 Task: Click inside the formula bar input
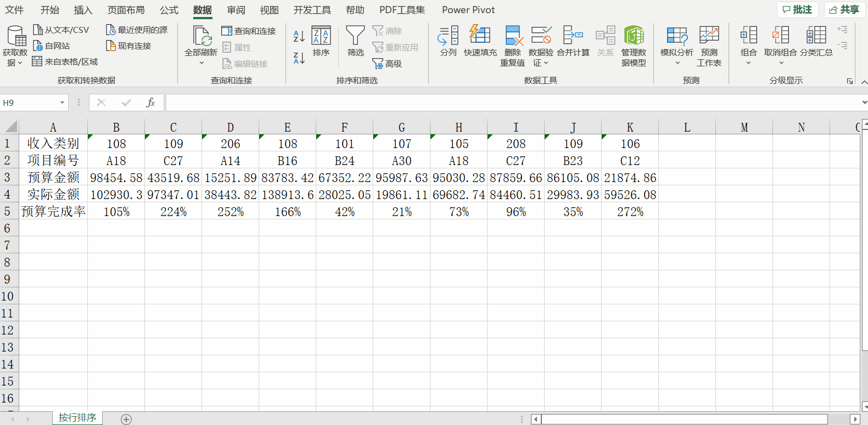511,103
